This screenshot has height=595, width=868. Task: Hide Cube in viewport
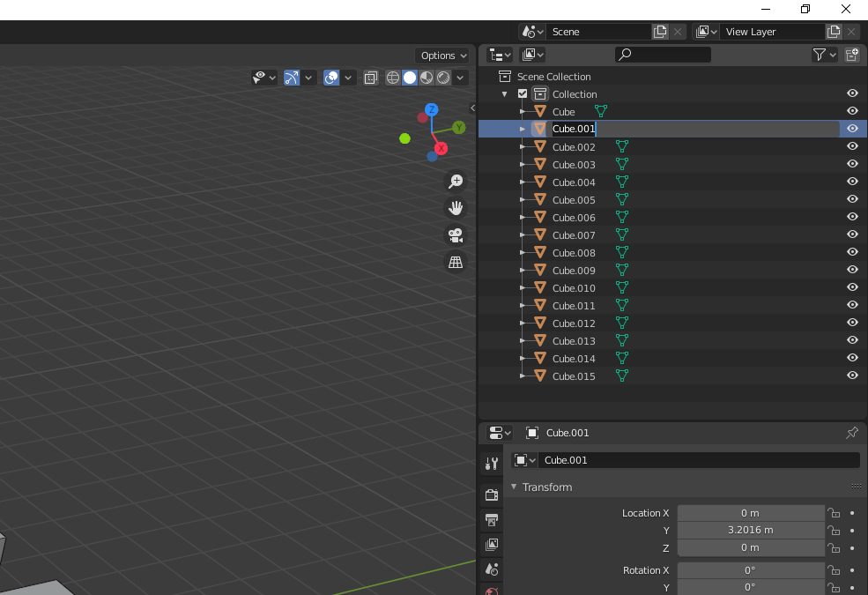(852, 111)
